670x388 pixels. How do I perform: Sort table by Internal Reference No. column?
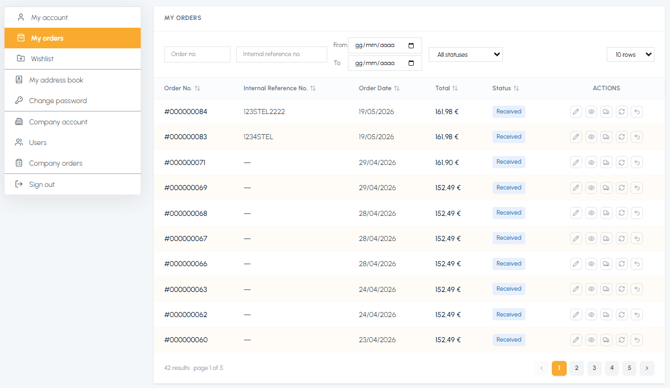coord(279,88)
